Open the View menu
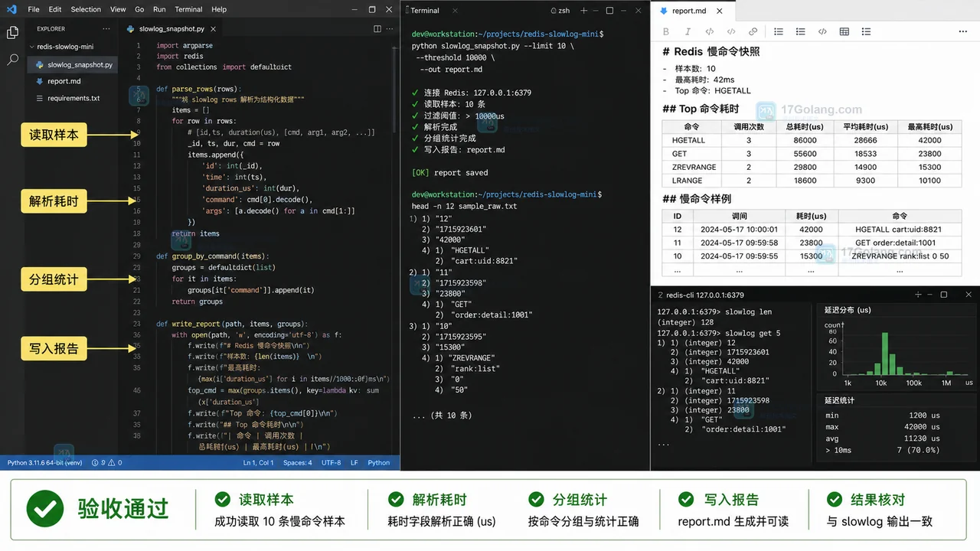The width and height of the screenshot is (980, 551). click(118, 9)
